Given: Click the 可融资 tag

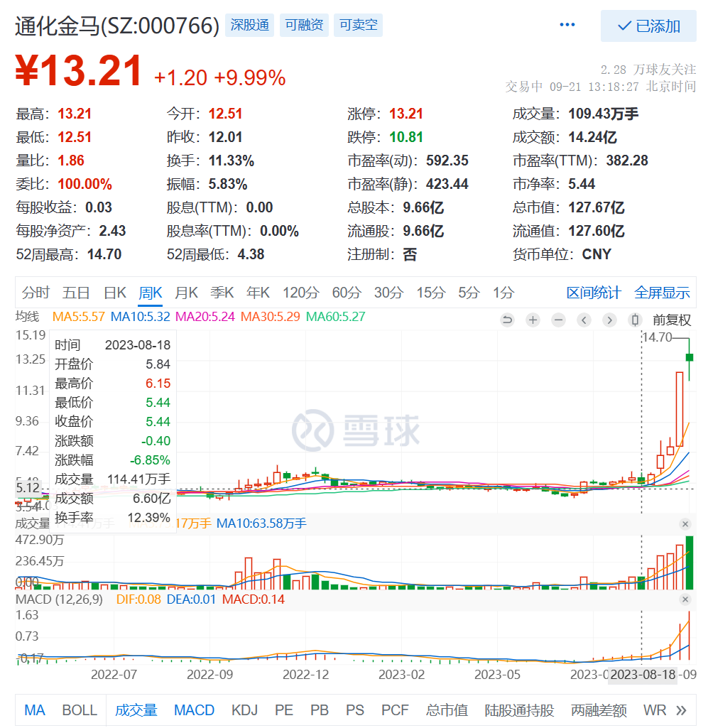Looking at the screenshot, I should tap(304, 25).
